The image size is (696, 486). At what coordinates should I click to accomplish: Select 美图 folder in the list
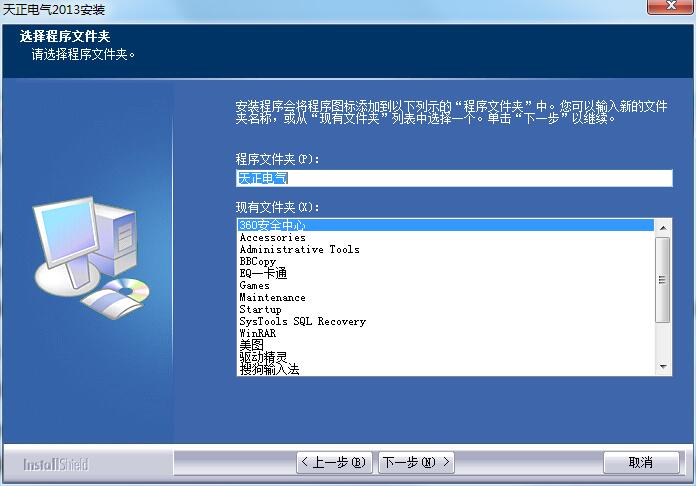coord(251,346)
